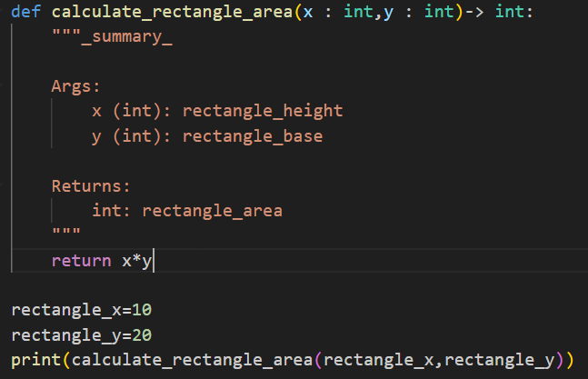Image resolution: width=588 pixels, height=379 pixels.
Task: Click the 'def' keyword
Action: (25, 12)
